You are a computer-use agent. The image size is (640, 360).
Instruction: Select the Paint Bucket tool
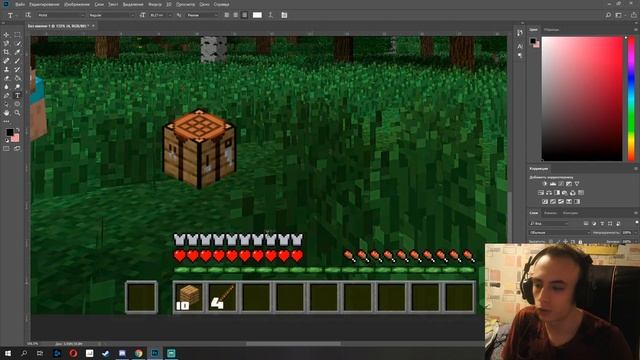click(17, 78)
